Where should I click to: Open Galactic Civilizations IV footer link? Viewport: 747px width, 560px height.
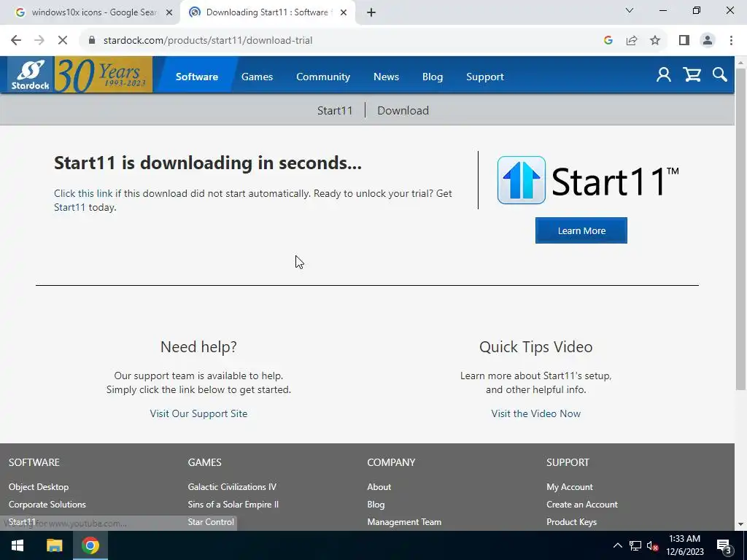pos(232,486)
